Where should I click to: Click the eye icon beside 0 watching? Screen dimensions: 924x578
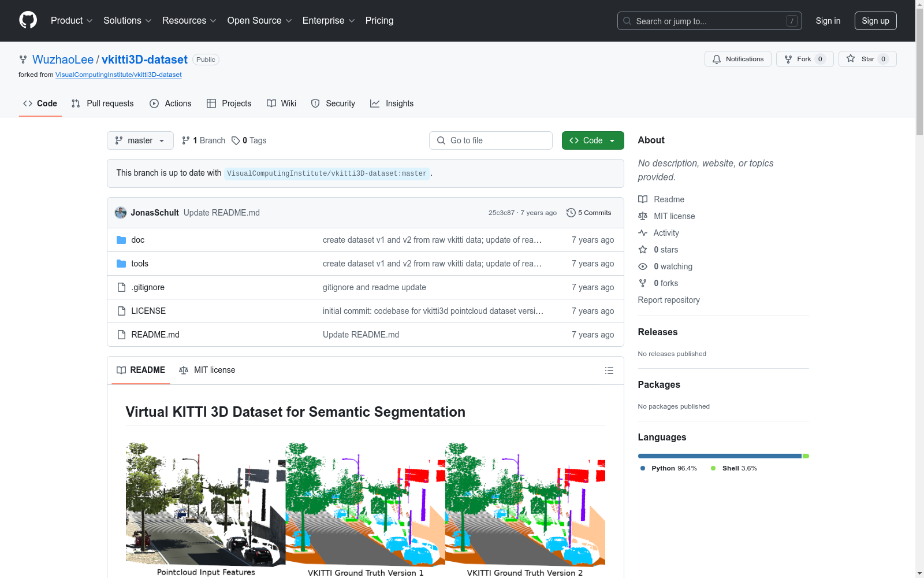pos(643,266)
